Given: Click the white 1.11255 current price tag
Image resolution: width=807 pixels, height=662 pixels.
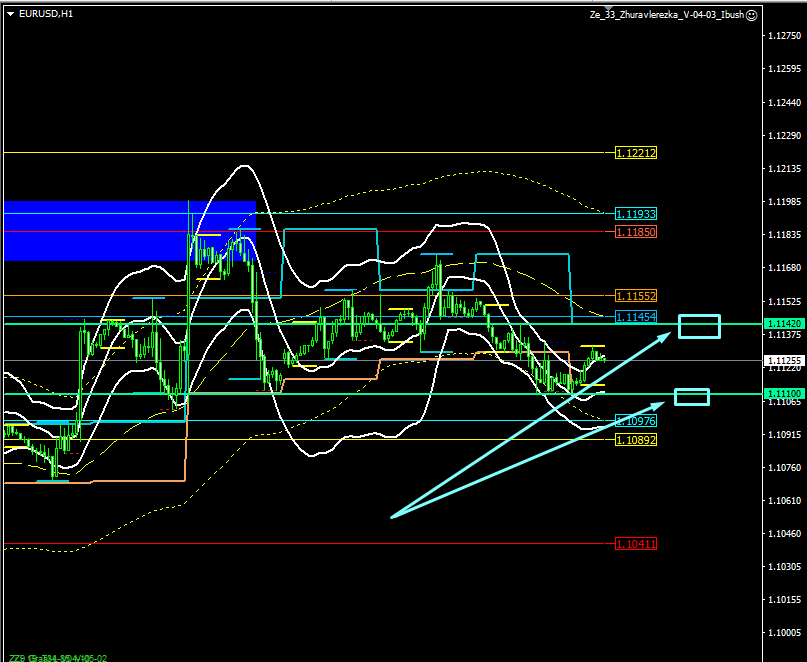Looking at the screenshot, I should pos(784,360).
